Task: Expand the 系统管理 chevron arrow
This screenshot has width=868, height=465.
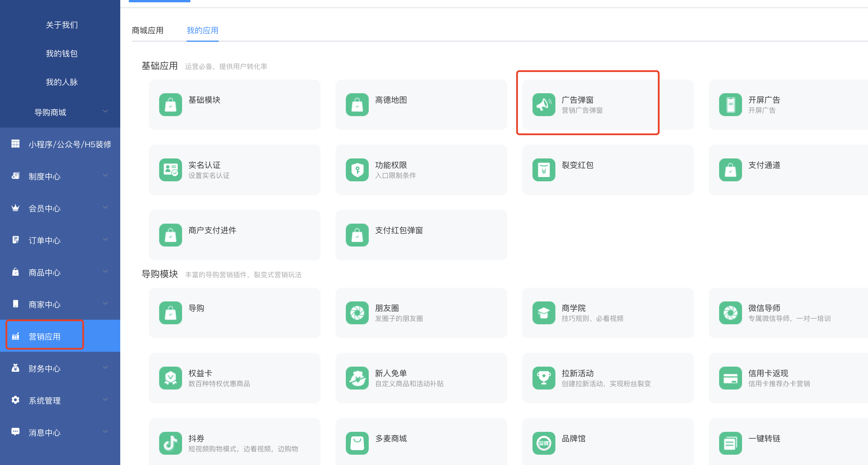Action: [x=105, y=400]
